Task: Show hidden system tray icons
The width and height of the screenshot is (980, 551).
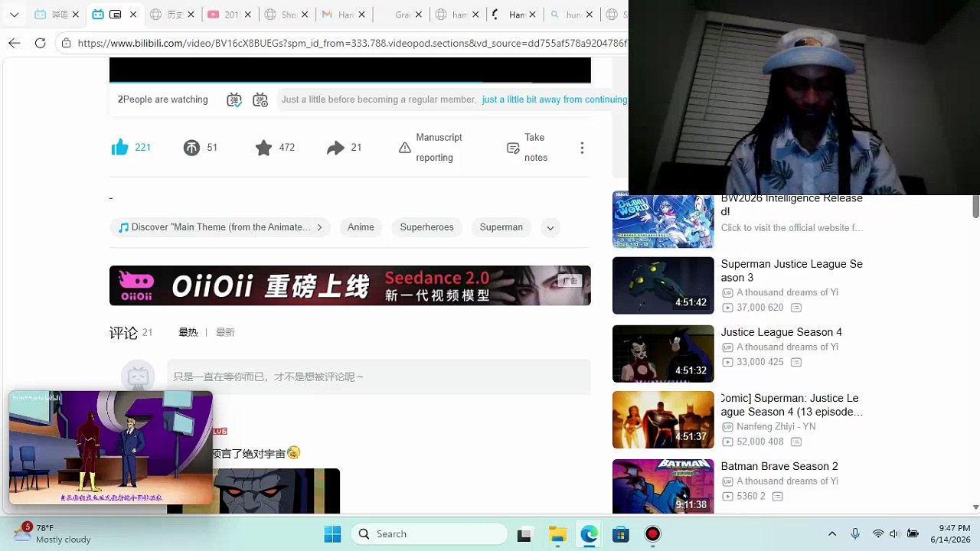Action: (x=832, y=534)
